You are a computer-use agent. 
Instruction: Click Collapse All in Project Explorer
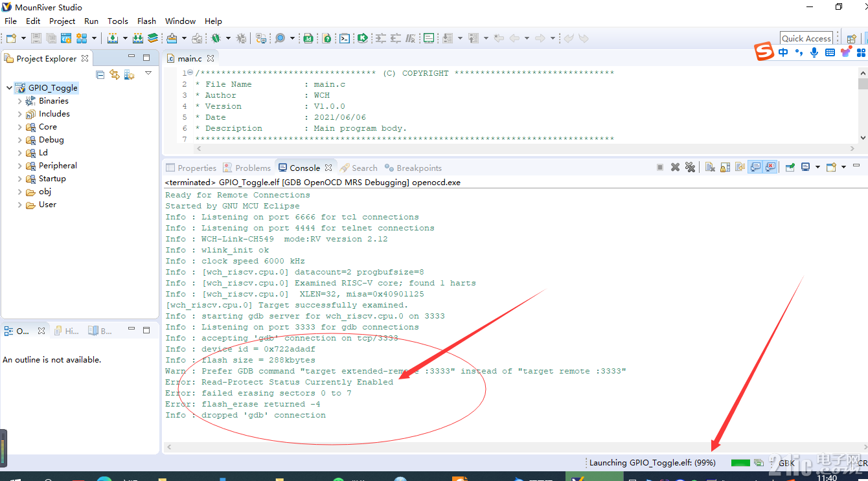[x=100, y=74]
